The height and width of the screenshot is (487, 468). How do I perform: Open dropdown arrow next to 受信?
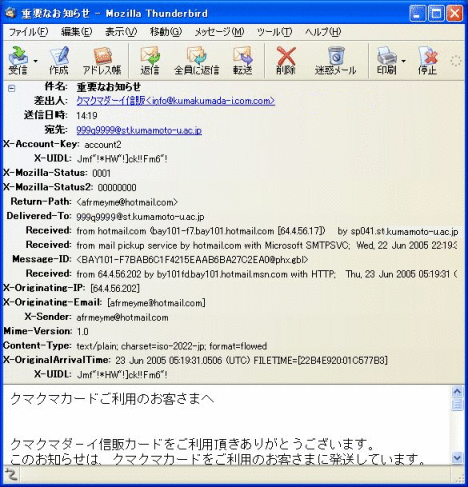coord(35,61)
